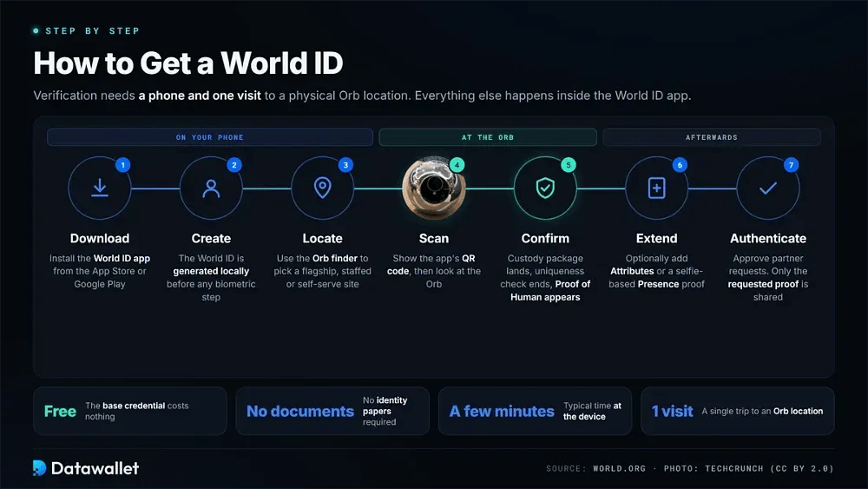
Task: Select the AT THE ORB section header
Action: coord(488,137)
